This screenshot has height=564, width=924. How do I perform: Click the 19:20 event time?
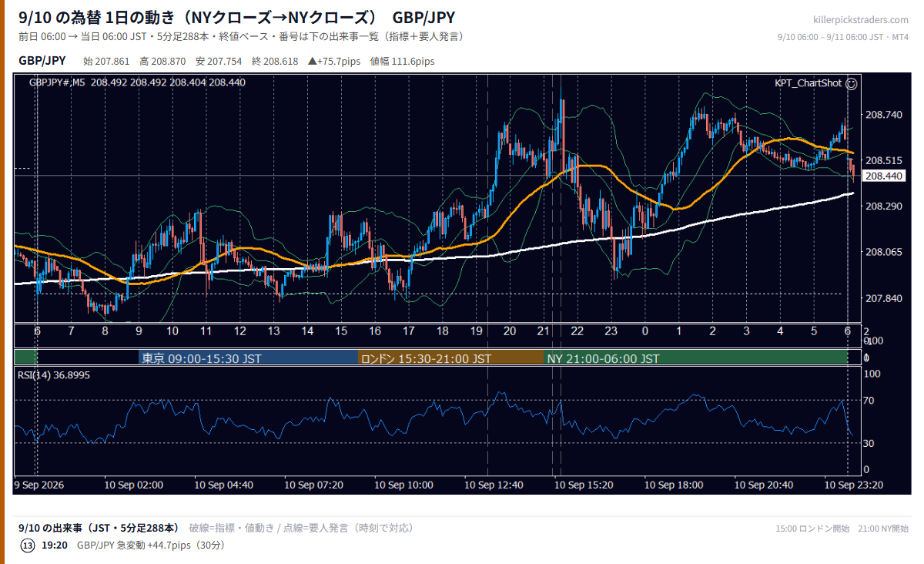(x=55, y=546)
